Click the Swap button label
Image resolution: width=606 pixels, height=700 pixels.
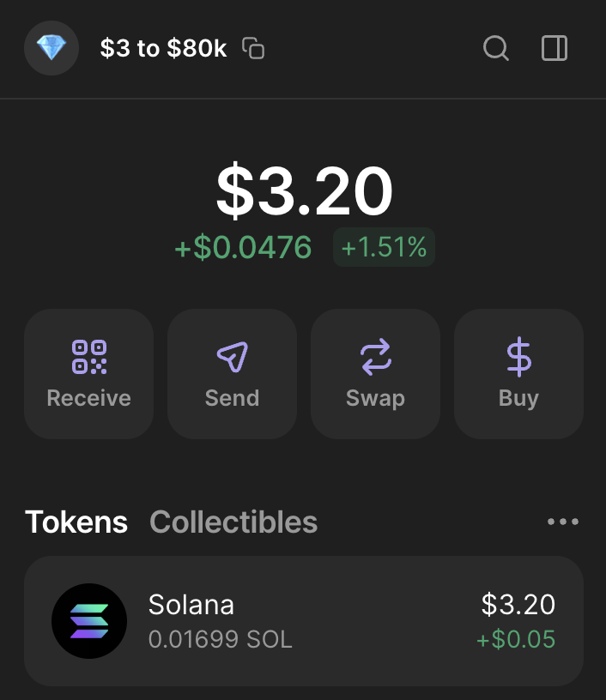pyautogui.click(x=376, y=399)
